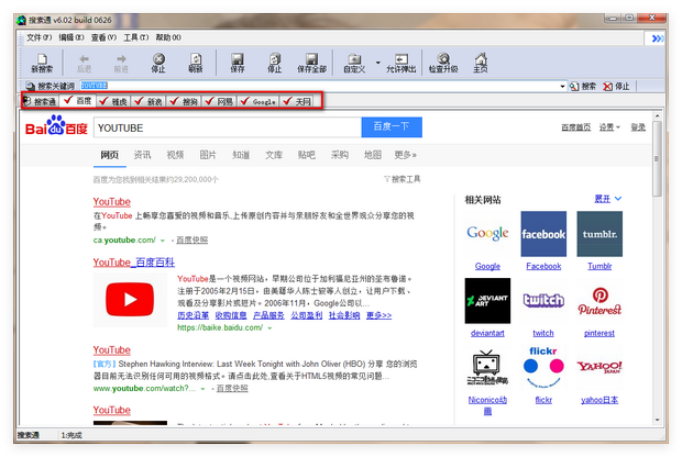Open the YouTube_百度百科 result link
This screenshot has height=457, width=682.
tap(132, 262)
